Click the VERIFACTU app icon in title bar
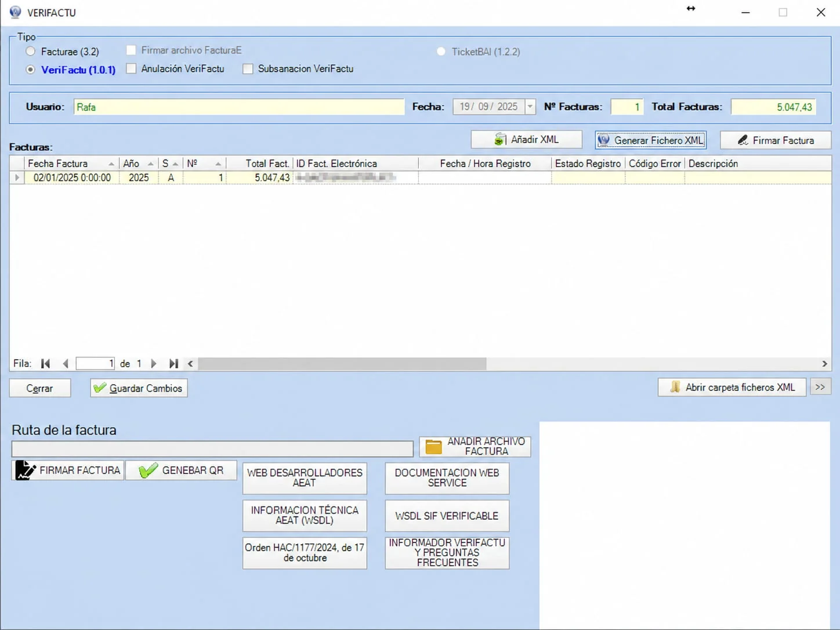 tap(15, 12)
